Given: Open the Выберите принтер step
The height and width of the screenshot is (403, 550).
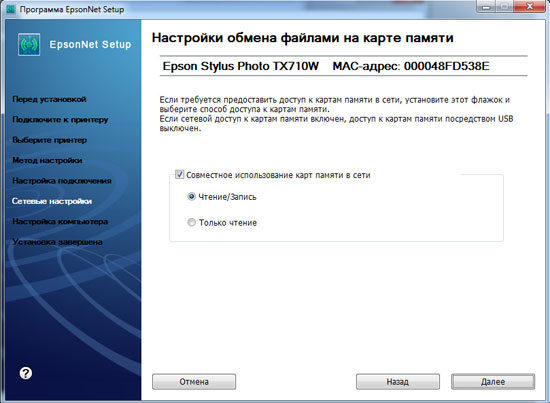Looking at the screenshot, I should (x=49, y=140).
